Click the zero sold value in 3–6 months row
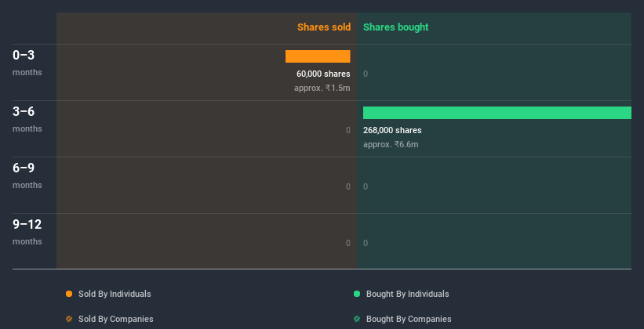Screen dimensions: 644x329 348,131
